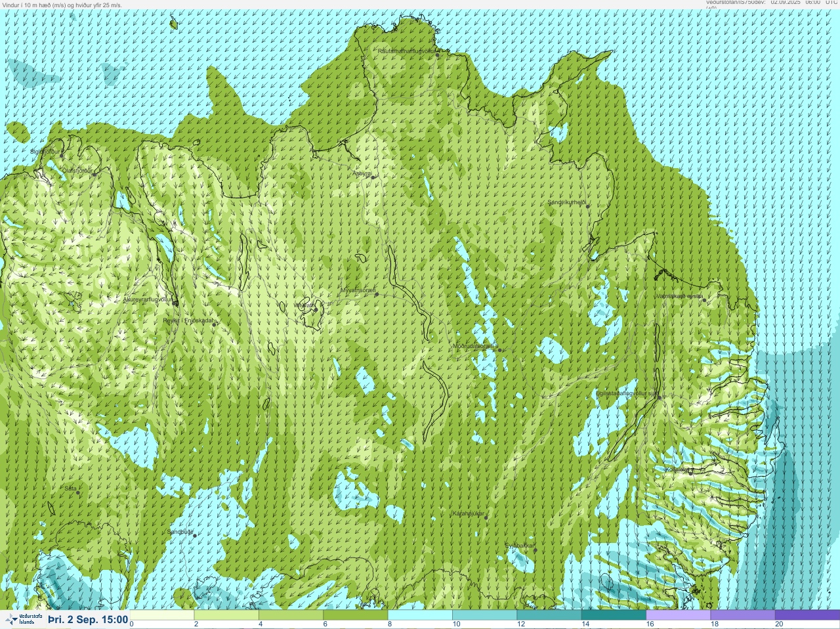Click the 16–18 m/s lavender legend swatch
840x629 pixels.
(678, 615)
